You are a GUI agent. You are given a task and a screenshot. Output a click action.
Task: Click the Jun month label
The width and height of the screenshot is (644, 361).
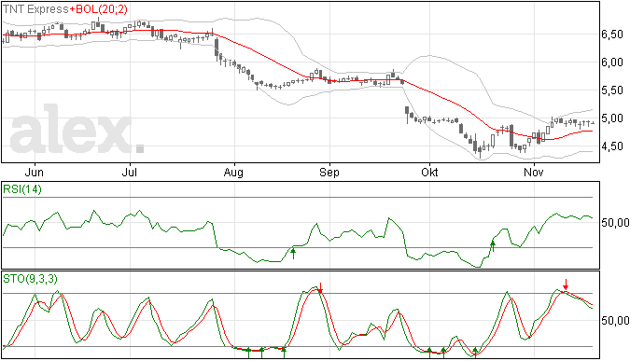pos(35,172)
